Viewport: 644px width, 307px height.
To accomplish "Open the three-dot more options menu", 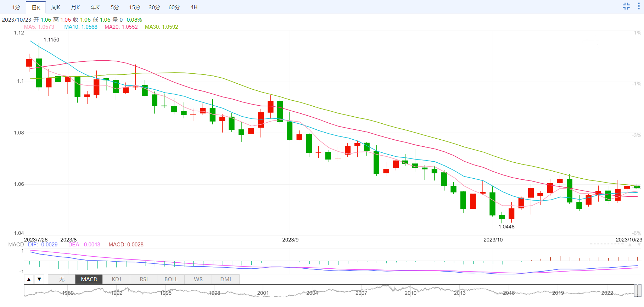I will point(639,6).
